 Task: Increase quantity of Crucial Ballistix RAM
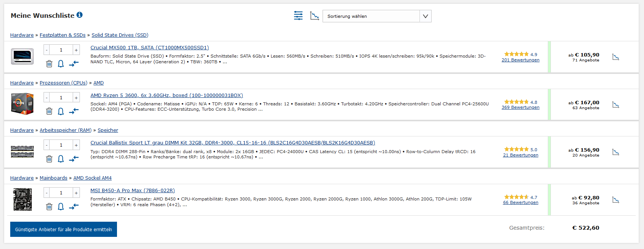[x=76, y=145]
